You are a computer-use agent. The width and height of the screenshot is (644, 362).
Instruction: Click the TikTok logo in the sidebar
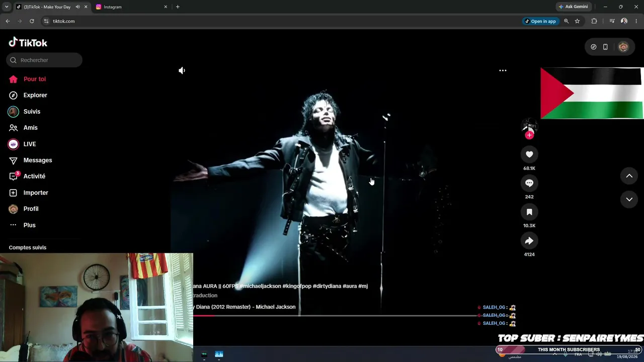pyautogui.click(x=28, y=43)
